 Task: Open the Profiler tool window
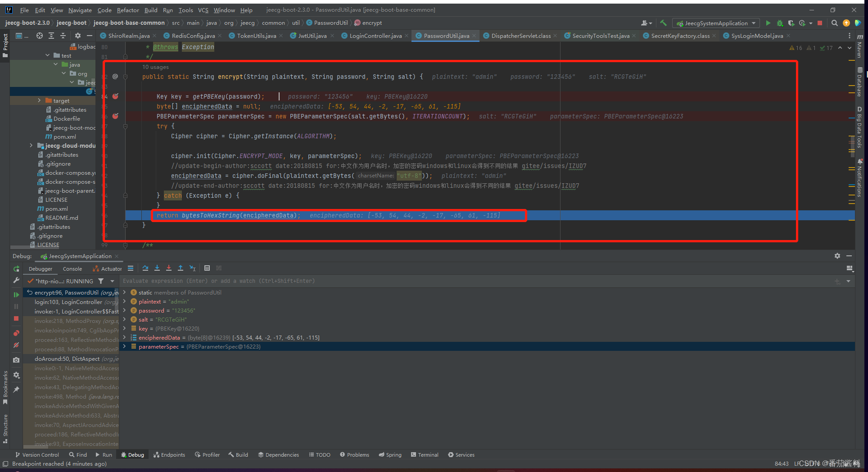pos(207,455)
